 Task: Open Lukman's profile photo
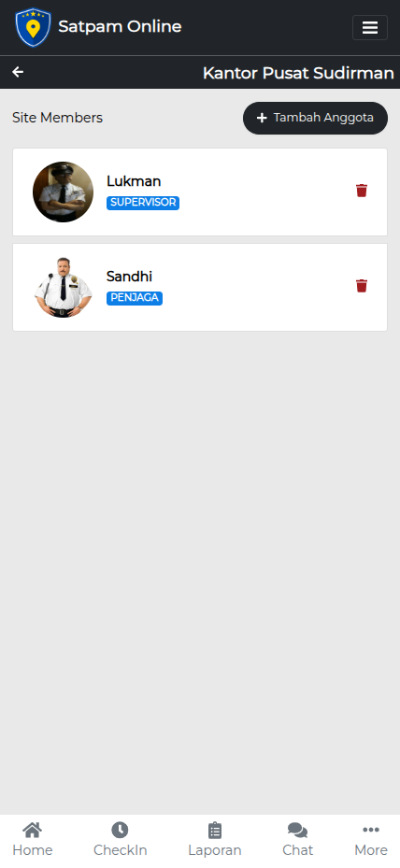tap(64, 192)
